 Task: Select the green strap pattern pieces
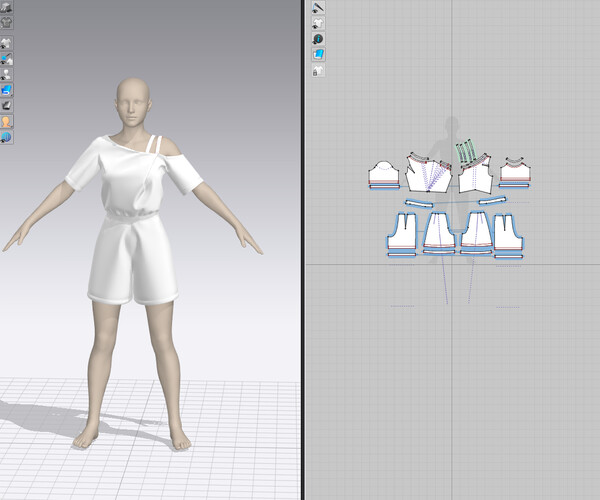point(466,151)
